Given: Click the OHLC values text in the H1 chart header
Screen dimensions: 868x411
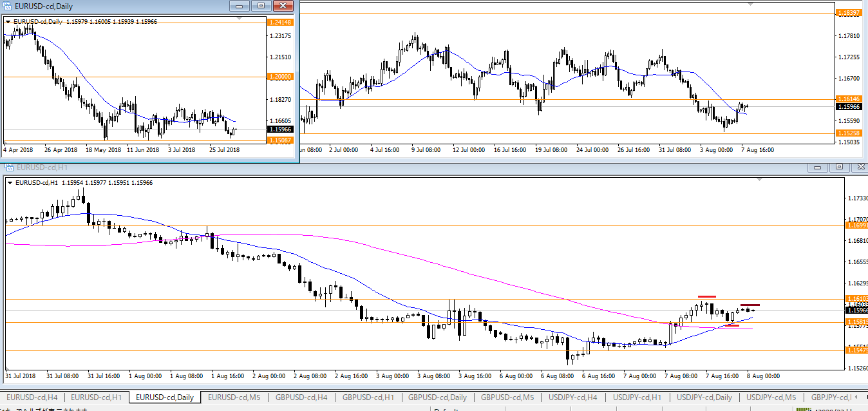Looking at the screenshot, I should tap(107, 182).
